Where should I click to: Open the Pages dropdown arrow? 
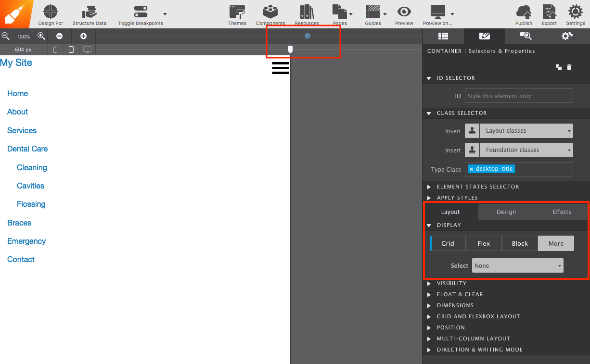[x=351, y=14]
